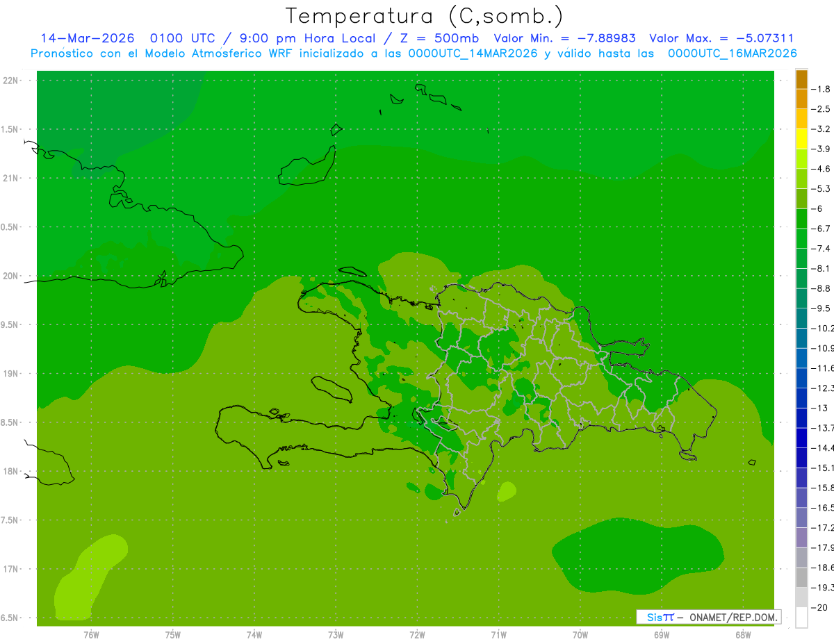Click the colorbar value -13
The image size is (834, 644).
click(x=819, y=408)
